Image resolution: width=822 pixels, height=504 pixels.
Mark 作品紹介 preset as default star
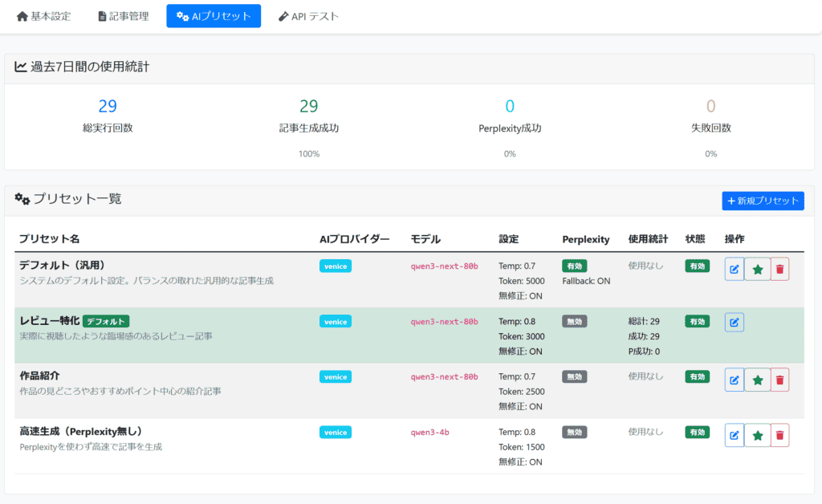tap(757, 380)
